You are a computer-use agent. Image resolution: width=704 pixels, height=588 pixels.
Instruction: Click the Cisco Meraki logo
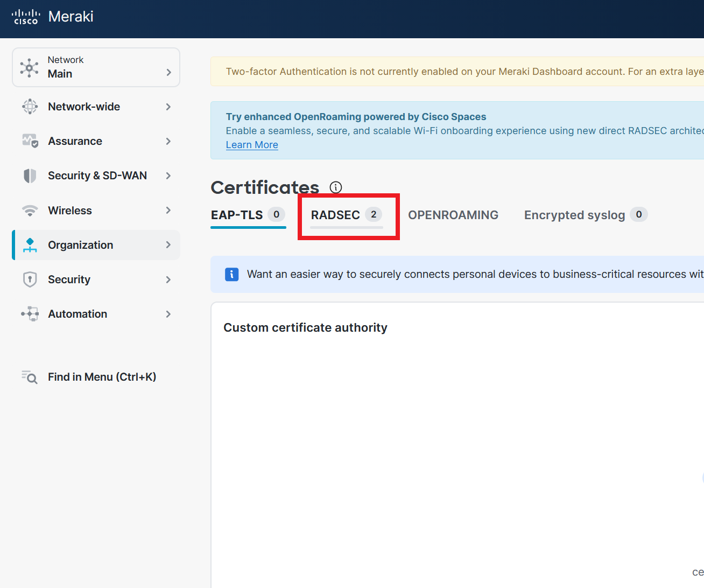[52, 17]
